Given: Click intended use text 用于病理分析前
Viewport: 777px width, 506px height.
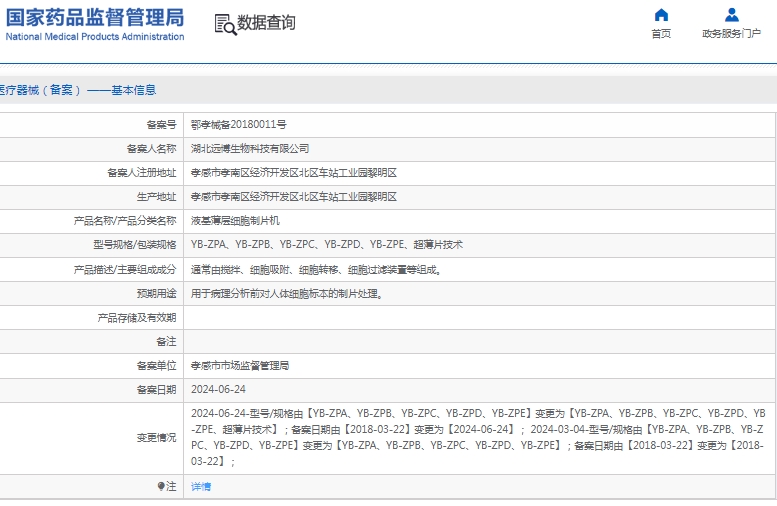Looking at the screenshot, I should tap(287, 293).
